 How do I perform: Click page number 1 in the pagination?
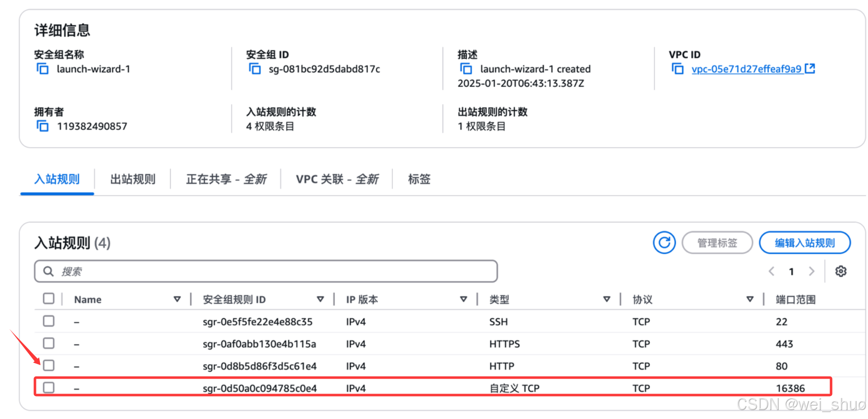point(792,272)
